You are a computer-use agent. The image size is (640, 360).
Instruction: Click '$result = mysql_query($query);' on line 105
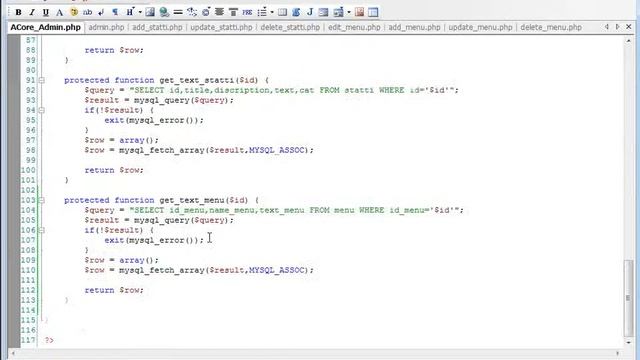tap(159, 220)
